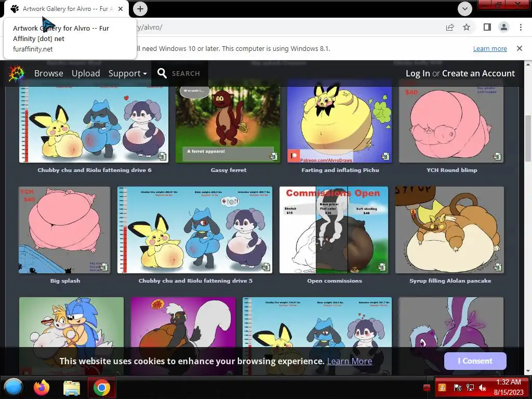Image resolution: width=532 pixels, height=399 pixels.
Task: Focus the SEARCH input field
Action: tap(186, 73)
